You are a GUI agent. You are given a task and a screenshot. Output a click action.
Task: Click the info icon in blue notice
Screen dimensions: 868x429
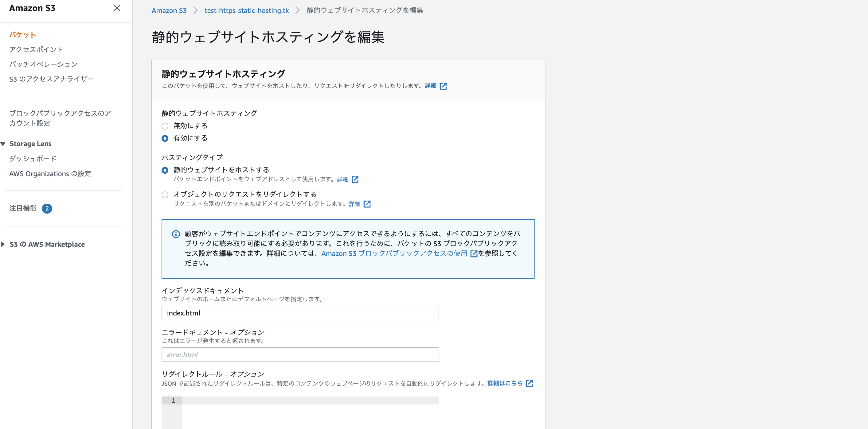tap(176, 234)
